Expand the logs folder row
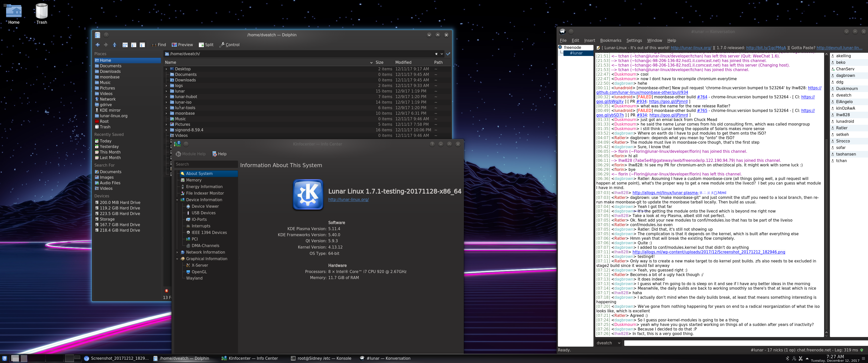This screenshot has width=868, height=363. coord(166,85)
